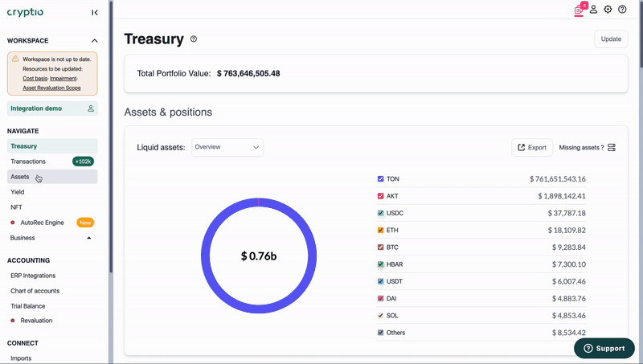Collapse the sidebar with the arrow icon
The image size is (643, 364).
[95, 13]
